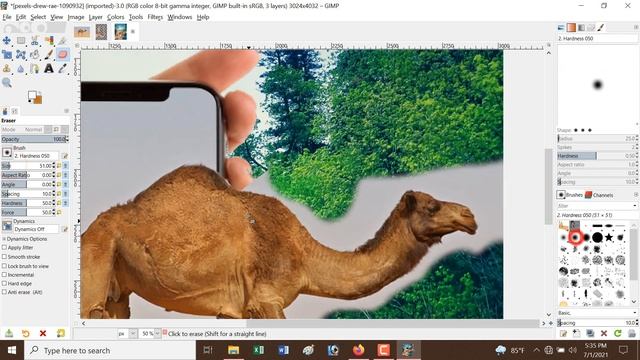This screenshot has width=640, height=360.
Task: Open the File menu
Action: click(x=7, y=17)
